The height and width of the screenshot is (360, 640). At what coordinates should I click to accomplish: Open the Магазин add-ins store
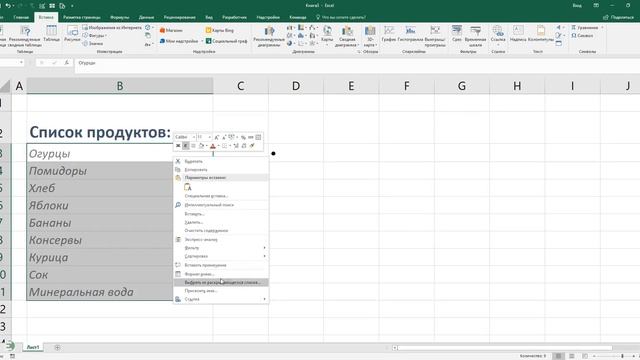click(171, 30)
